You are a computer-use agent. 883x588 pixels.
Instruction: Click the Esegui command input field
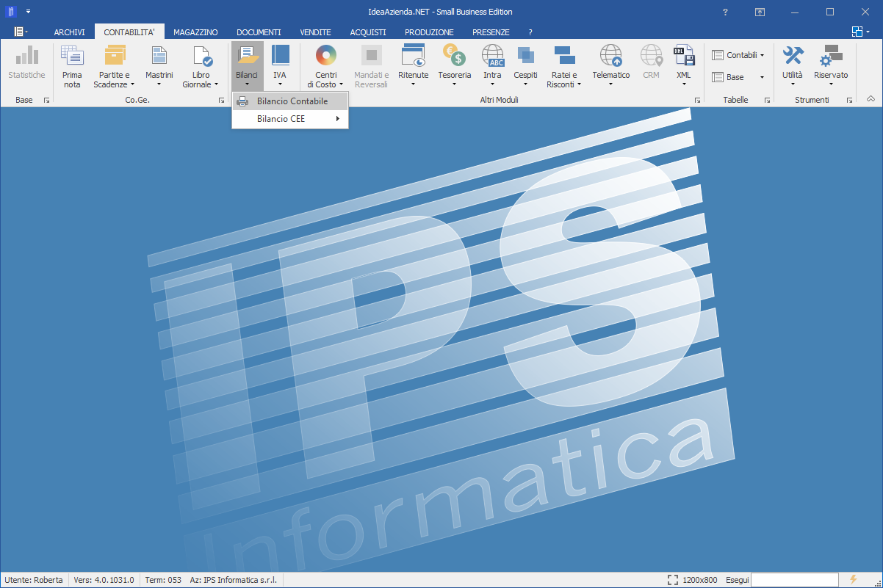[795, 580]
